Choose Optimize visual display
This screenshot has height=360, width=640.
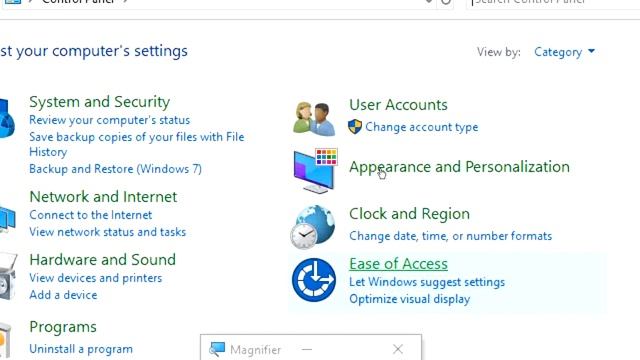409,299
